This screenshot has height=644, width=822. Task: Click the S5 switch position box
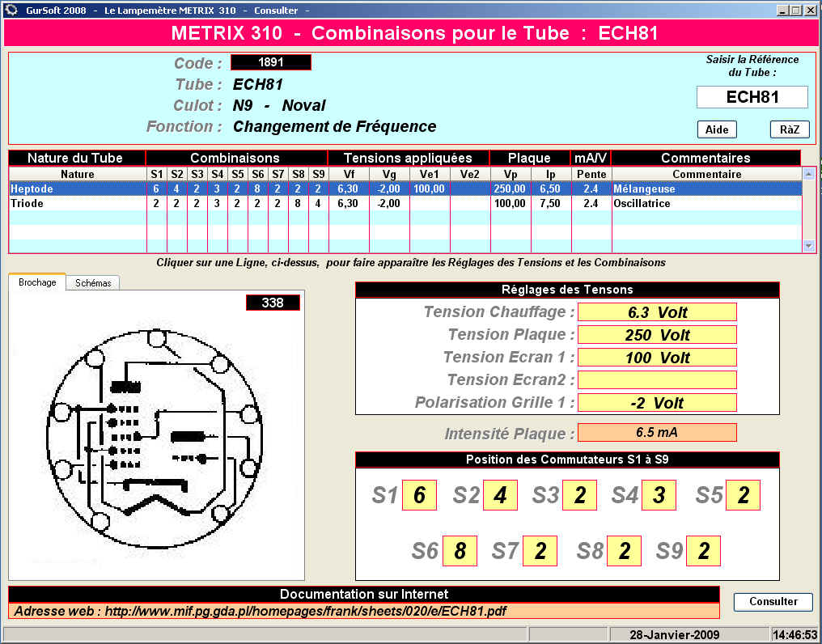743,495
